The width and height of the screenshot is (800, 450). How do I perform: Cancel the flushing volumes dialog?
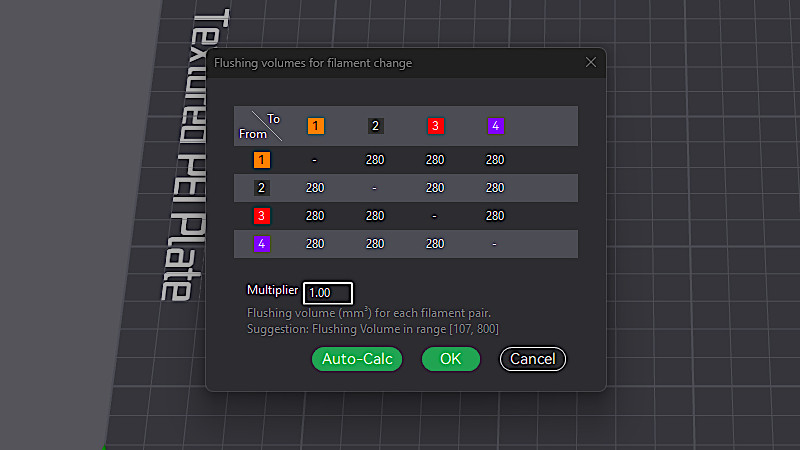tap(533, 359)
